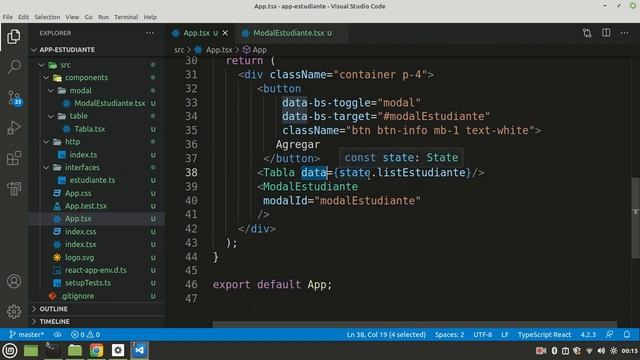Click Ln 38, Col 19 cursor position
The width and height of the screenshot is (640, 360).
click(x=386, y=335)
